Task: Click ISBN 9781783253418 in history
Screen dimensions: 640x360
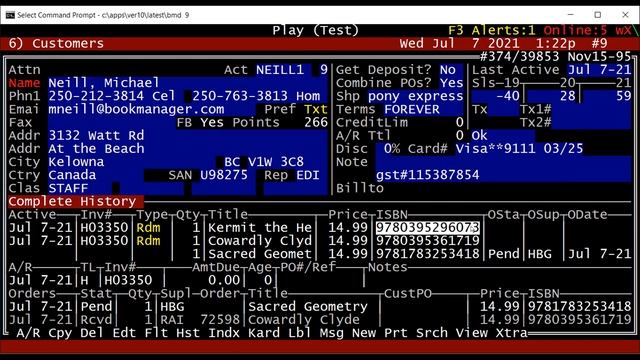Action: point(427,254)
